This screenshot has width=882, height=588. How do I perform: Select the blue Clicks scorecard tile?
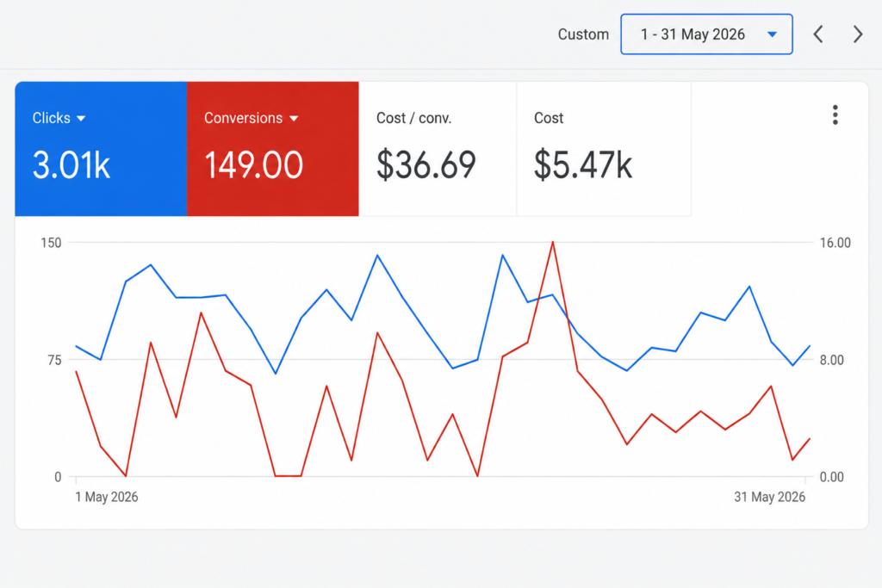point(102,149)
